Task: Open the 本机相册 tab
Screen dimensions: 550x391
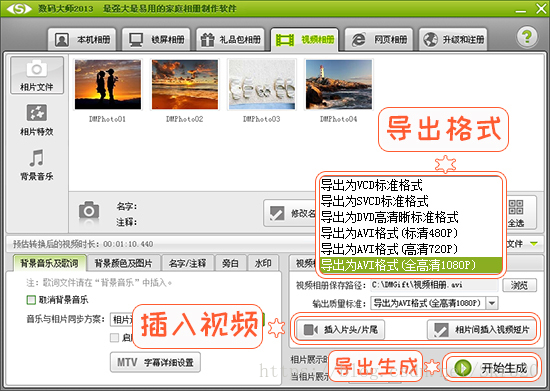Action: [x=82, y=40]
